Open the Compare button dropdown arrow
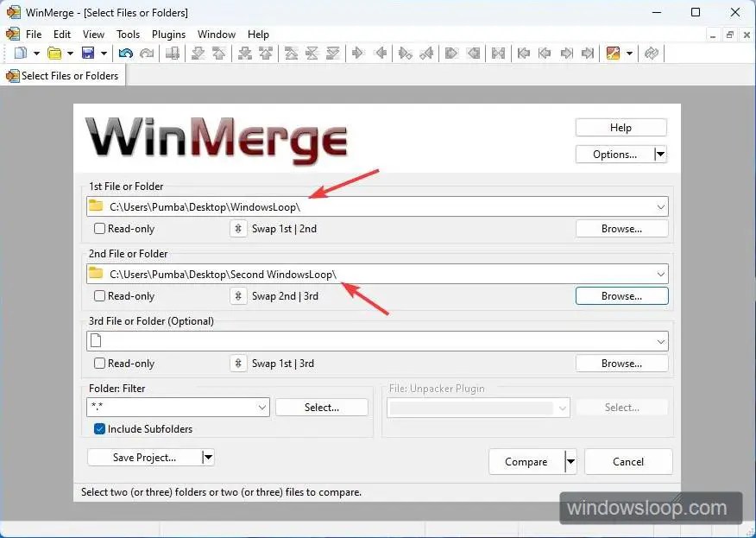 pyautogui.click(x=570, y=462)
